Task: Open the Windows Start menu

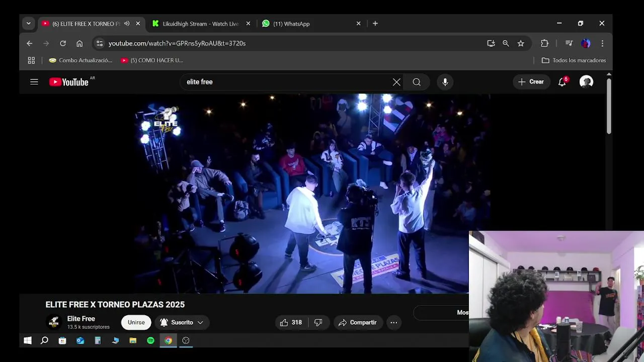Action: 28,340
